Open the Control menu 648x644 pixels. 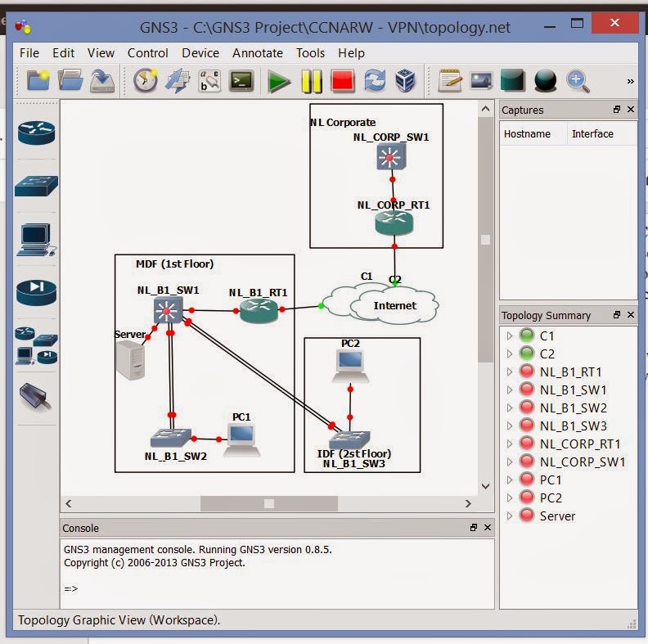(x=147, y=53)
